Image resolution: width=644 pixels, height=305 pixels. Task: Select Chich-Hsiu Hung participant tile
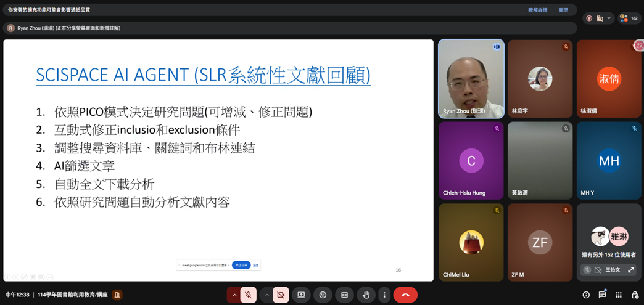tap(471, 160)
